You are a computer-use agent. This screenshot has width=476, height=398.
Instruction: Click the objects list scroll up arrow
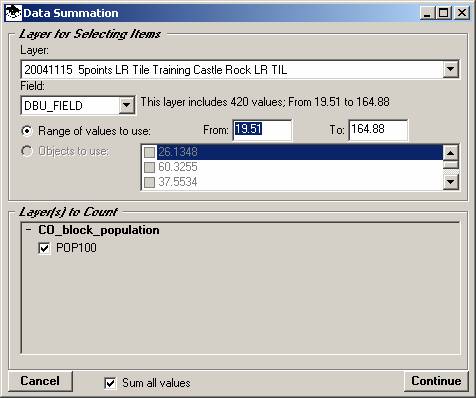450,153
